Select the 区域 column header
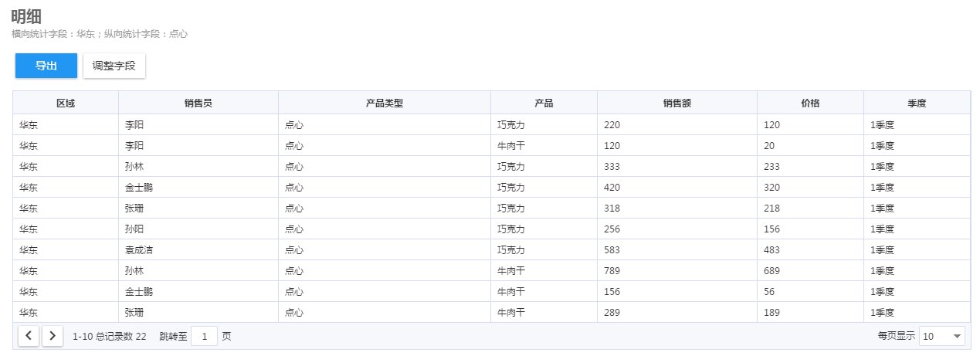Viewport: 980px width, 356px height. coord(66,103)
